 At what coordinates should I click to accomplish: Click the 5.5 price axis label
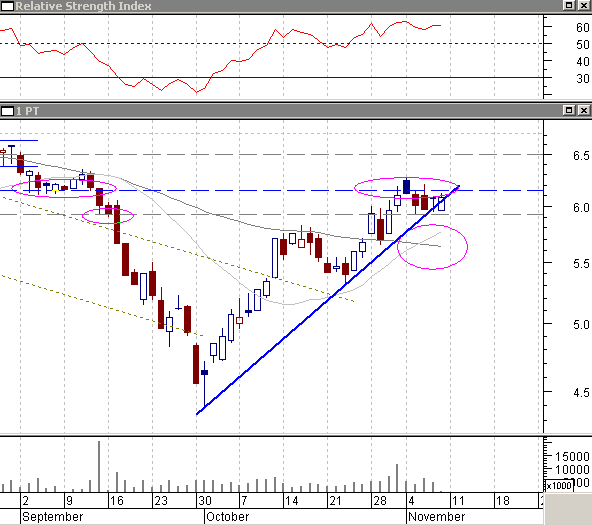[581, 263]
